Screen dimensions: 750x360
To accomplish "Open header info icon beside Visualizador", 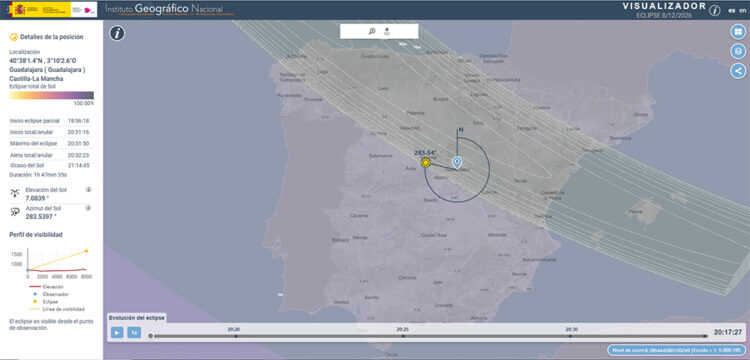I will 715,11.
